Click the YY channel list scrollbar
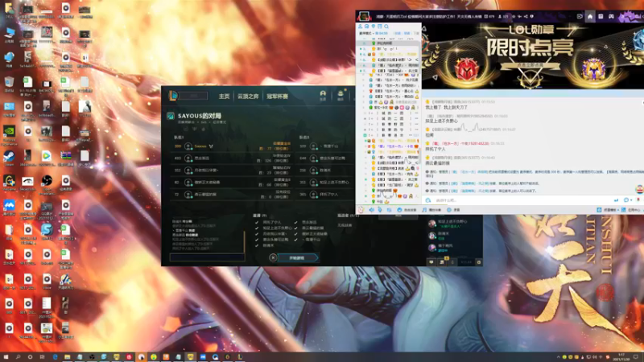Screen dimensions: 644x362 [419, 156]
